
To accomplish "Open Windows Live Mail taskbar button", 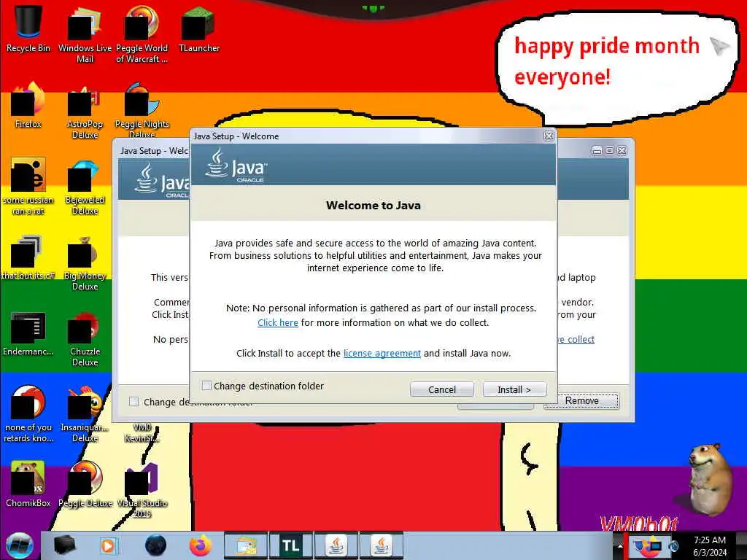I will point(245,545).
